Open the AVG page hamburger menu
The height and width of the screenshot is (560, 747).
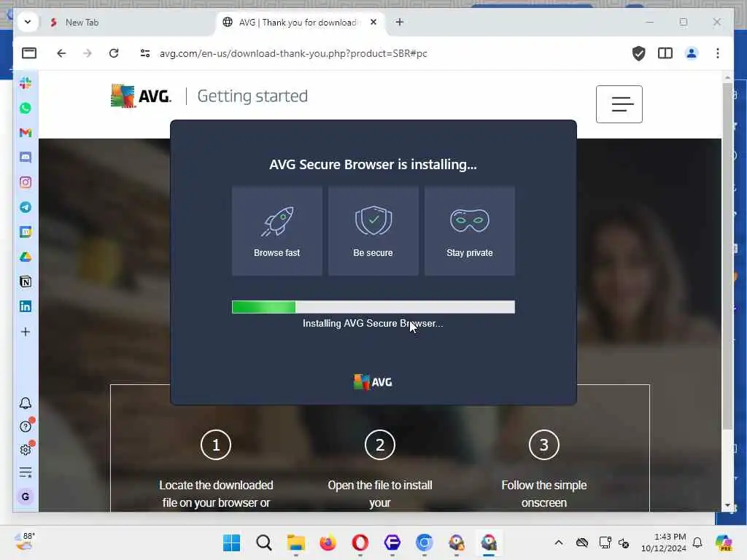619,104
